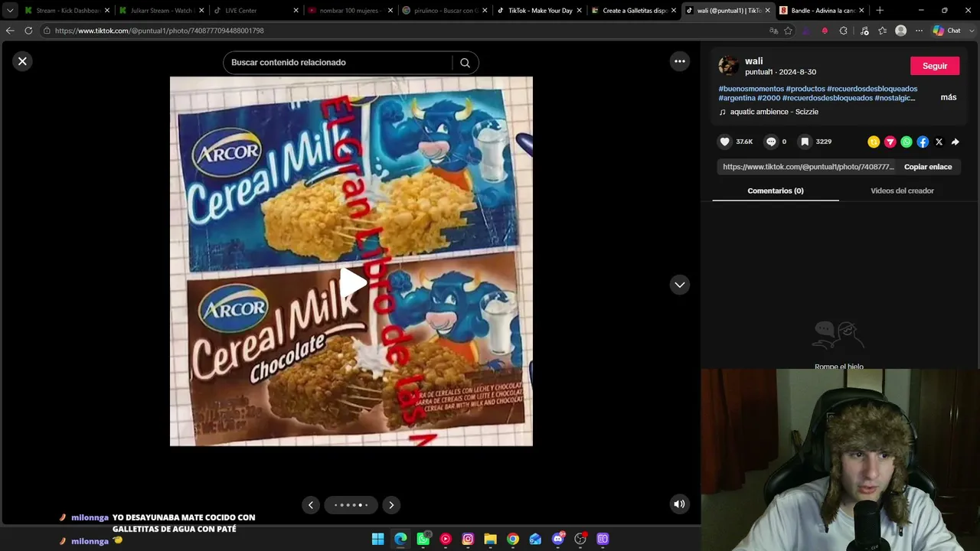This screenshot has width=980, height=551.
Task: Open File Explorer from the taskbar
Action: [x=491, y=540]
